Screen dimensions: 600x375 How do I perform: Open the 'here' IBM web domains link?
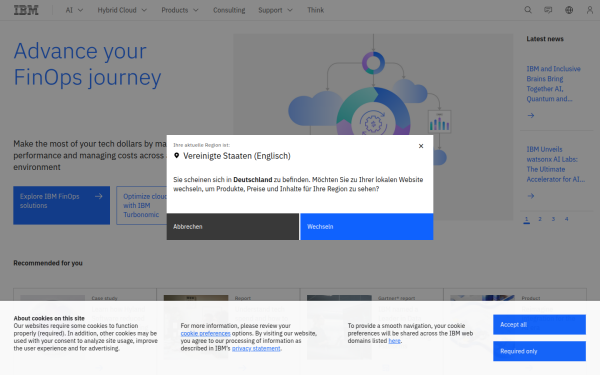(x=395, y=341)
